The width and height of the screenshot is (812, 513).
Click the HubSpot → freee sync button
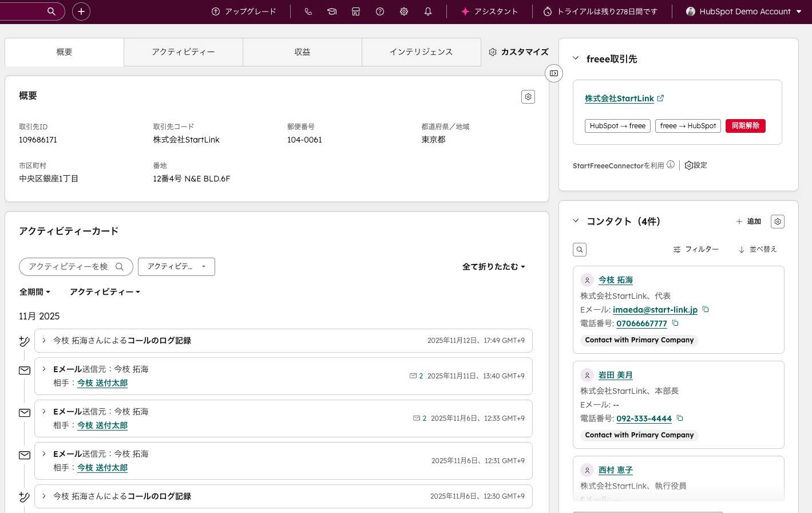coord(617,126)
